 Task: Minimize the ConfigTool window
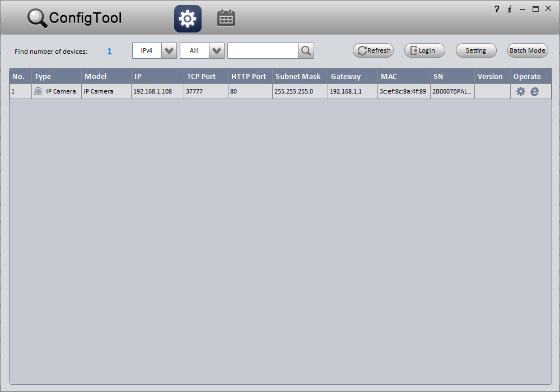[x=522, y=10]
